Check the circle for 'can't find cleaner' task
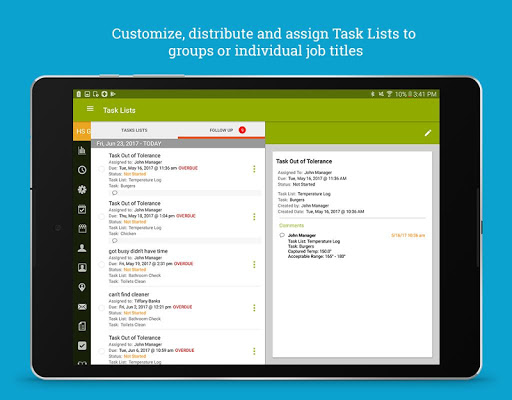 [x=101, y=308]
